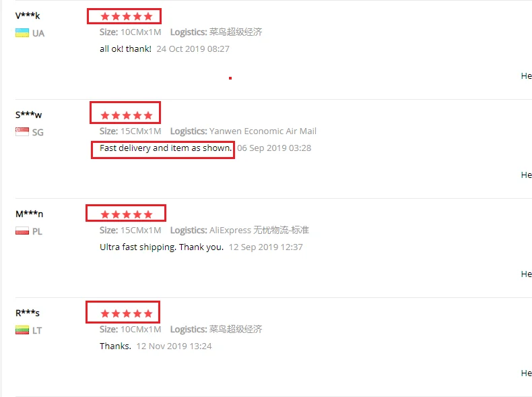The image size is (532, 397).
Task: Click the Helpful link on the M***n review
Action: point(526,274)
